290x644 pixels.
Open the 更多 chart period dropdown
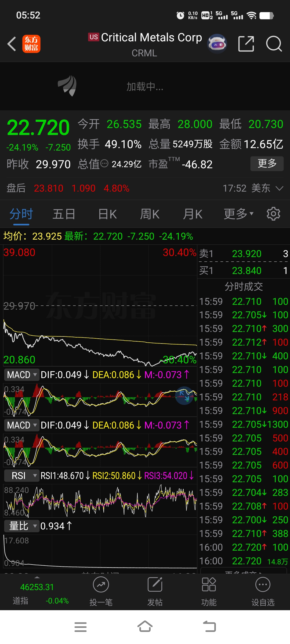(239, 214)
